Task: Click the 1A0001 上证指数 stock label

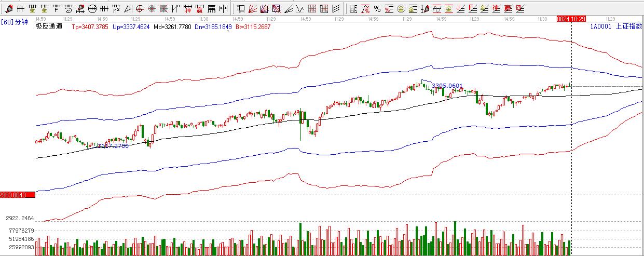Action: (615, 26)
